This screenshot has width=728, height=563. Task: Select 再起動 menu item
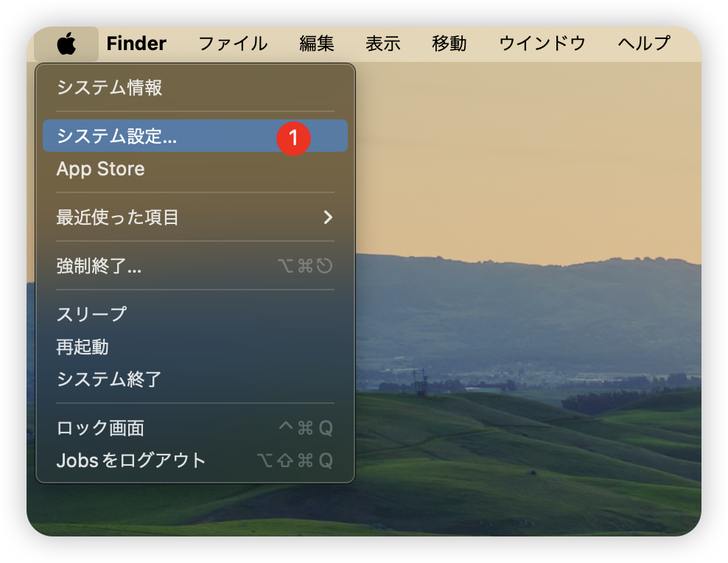click(x=195, y=346)
